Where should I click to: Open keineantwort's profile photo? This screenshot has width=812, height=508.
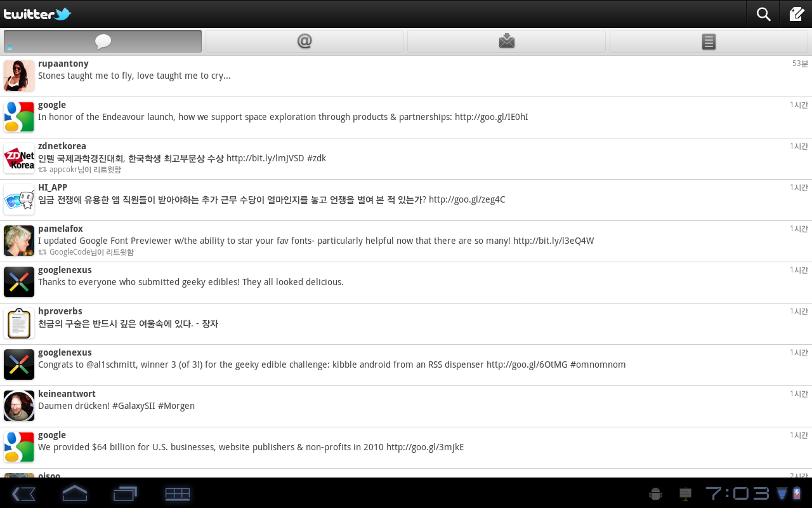19,406
